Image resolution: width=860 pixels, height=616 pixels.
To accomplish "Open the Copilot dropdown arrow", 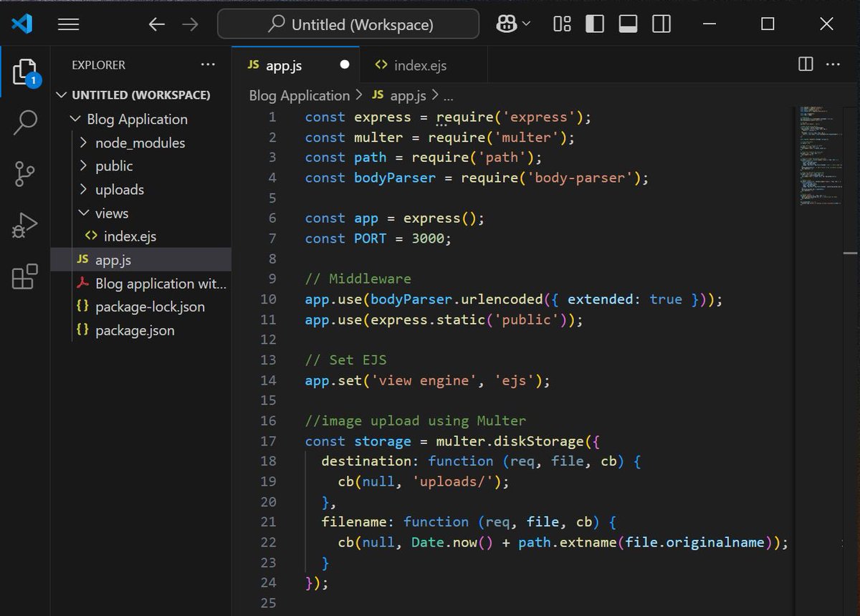I will tap(527, 24).
